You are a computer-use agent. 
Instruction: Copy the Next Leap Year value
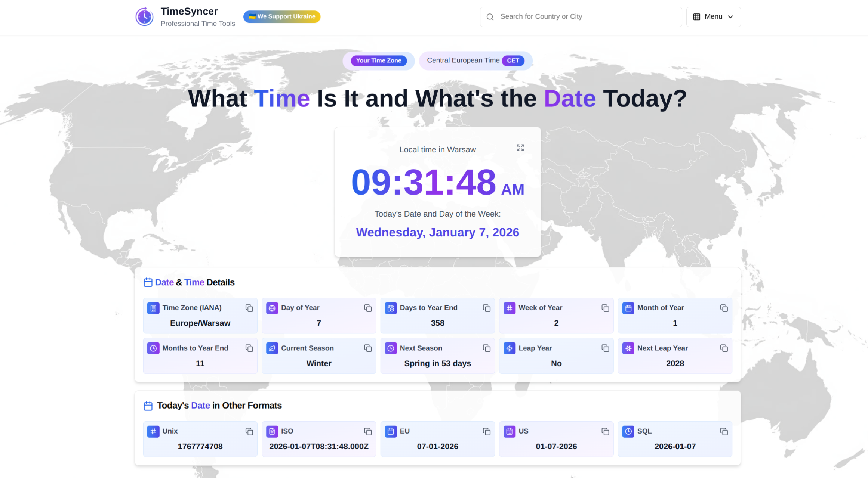pyautogui.click(x=724, y=348)
